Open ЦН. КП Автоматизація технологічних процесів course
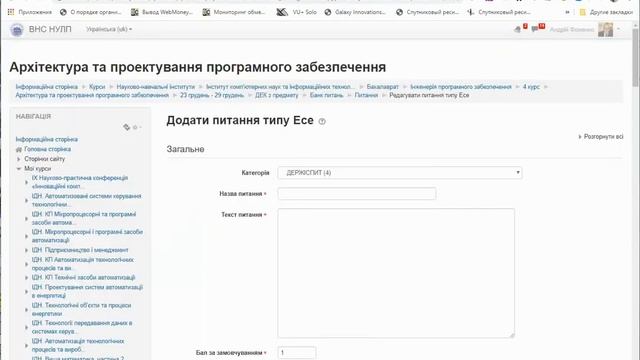 tap(83, 264)
